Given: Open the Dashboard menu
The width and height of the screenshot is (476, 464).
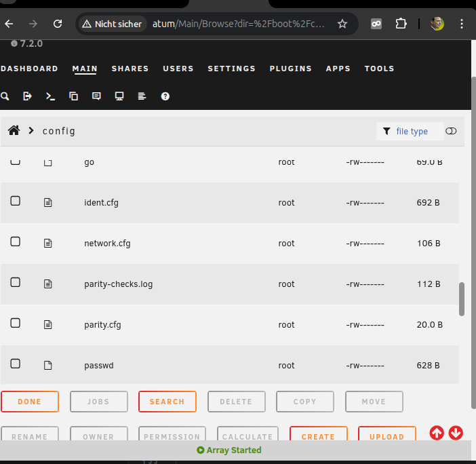Looking at the screenshot, I should (x=29, y=69).
